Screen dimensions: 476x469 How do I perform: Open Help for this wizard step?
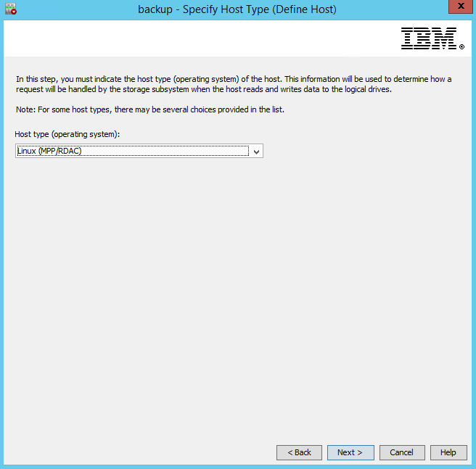(448, 452)
